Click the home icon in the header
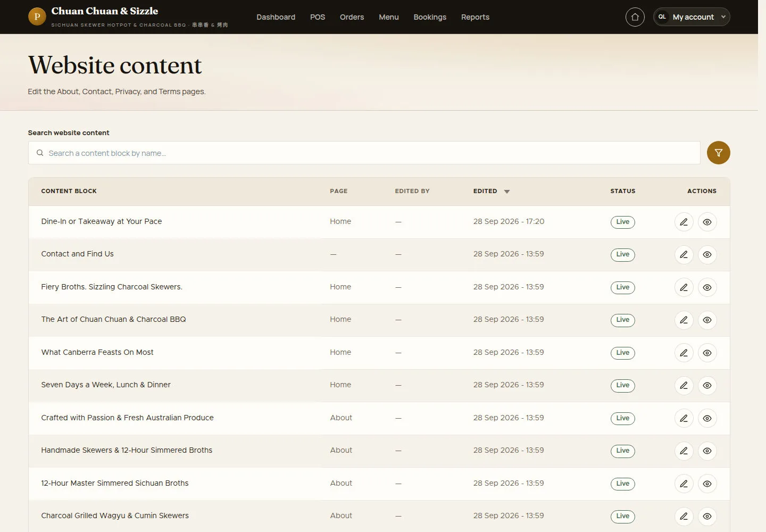 pyautogui.click(x=635, y=17)
